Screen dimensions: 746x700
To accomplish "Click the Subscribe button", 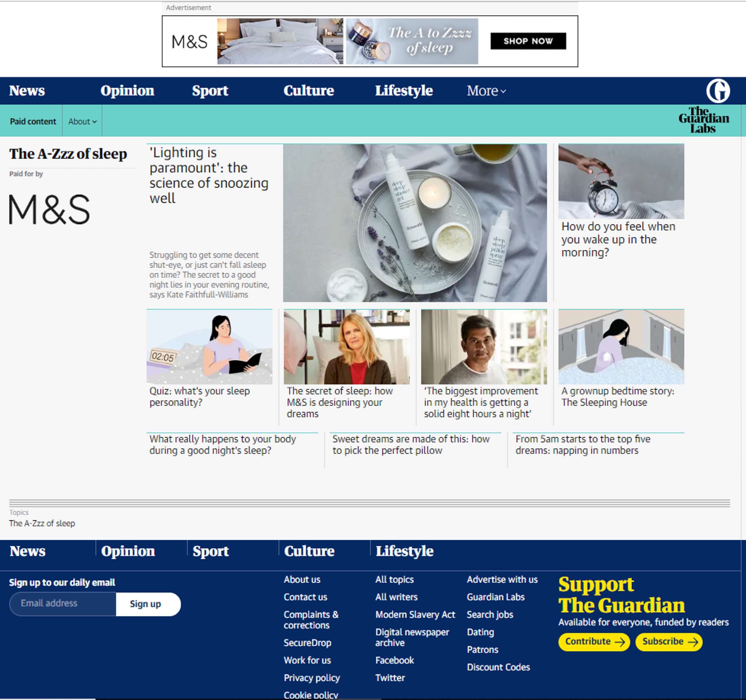I will [669, 642].
